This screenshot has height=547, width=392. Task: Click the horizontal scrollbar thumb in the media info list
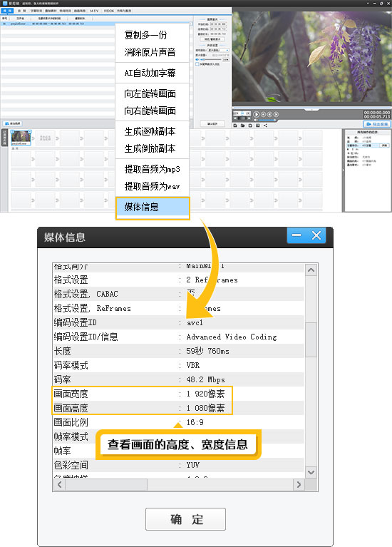tap(106, 484)
